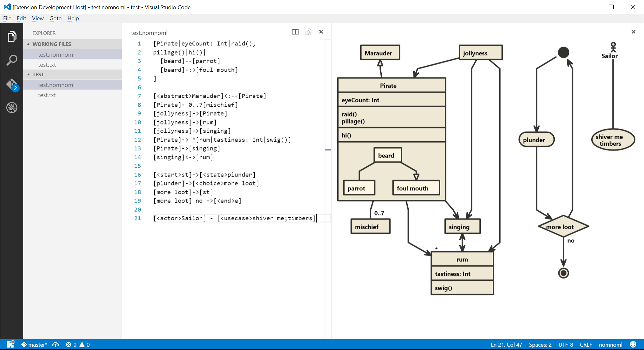Click the Extensions icon in sidebar
The image size is (644, 350).
pyautogui.click(x=12, y=107)
